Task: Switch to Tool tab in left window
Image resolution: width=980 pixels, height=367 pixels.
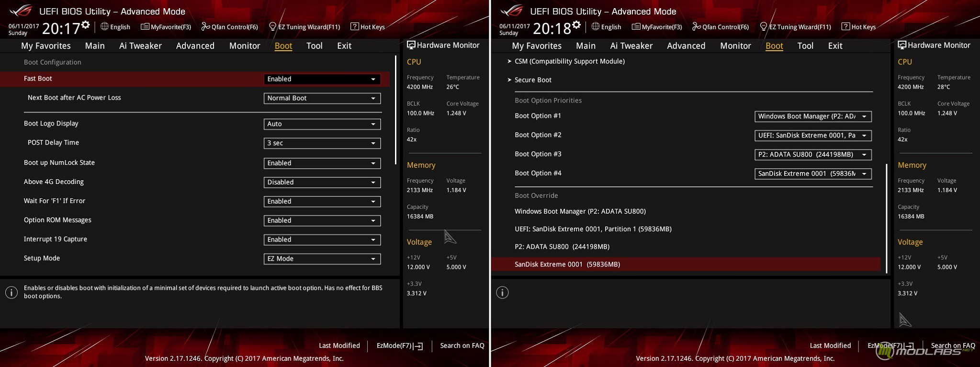Action: point(315,46)
